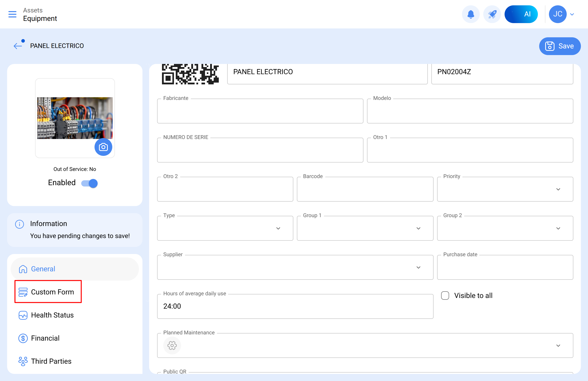Click the Information circle icon
The height and width of the screenshot is (381, 588).
[20, 224]
